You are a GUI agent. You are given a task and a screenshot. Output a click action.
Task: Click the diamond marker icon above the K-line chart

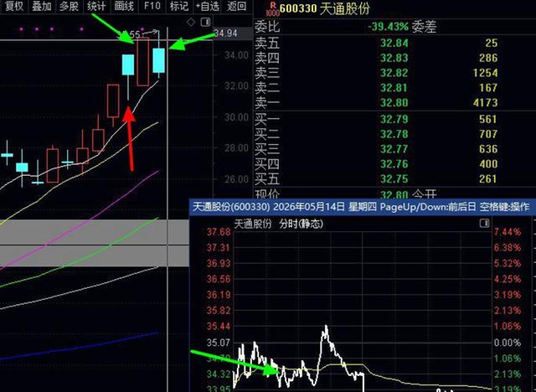pos(191,23)
